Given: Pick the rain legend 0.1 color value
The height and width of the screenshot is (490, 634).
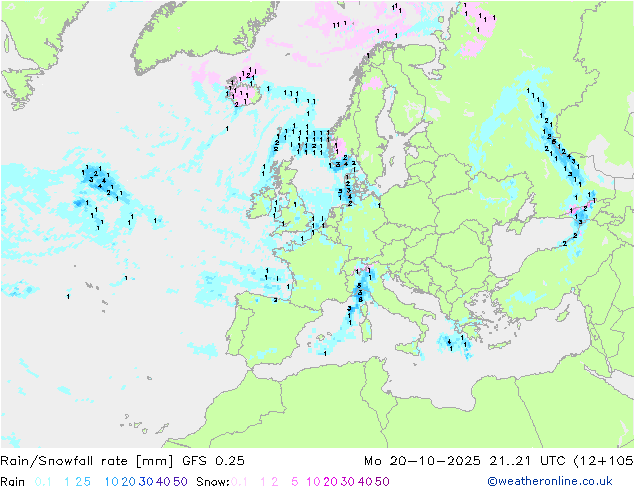Looking at the screenshot, I should click(43, 482).
